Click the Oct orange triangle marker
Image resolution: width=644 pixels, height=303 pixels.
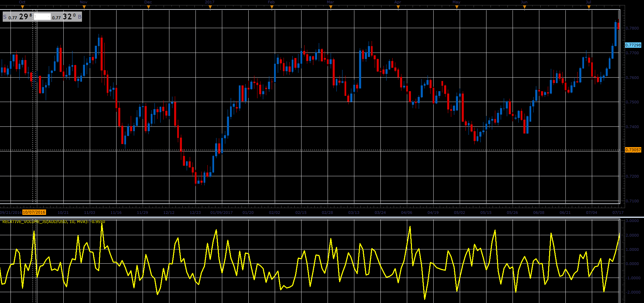[x=22, y=7]
